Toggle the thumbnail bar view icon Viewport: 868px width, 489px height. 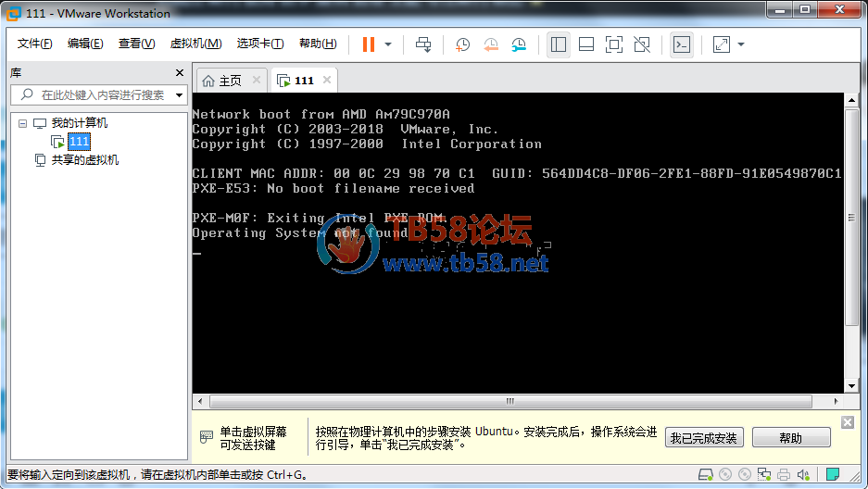pos(586,44)
